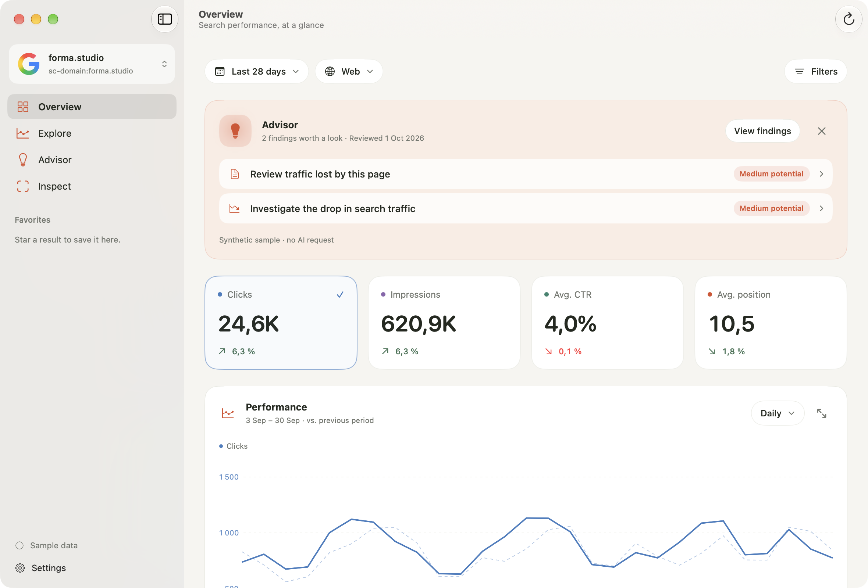
Task: Expand chevron for Investigate the drop row
Action: (x=821, y=208)
